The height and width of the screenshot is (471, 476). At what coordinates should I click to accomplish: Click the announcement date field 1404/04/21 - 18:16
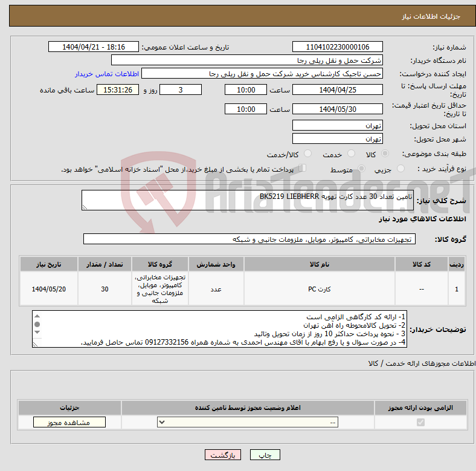94,47
